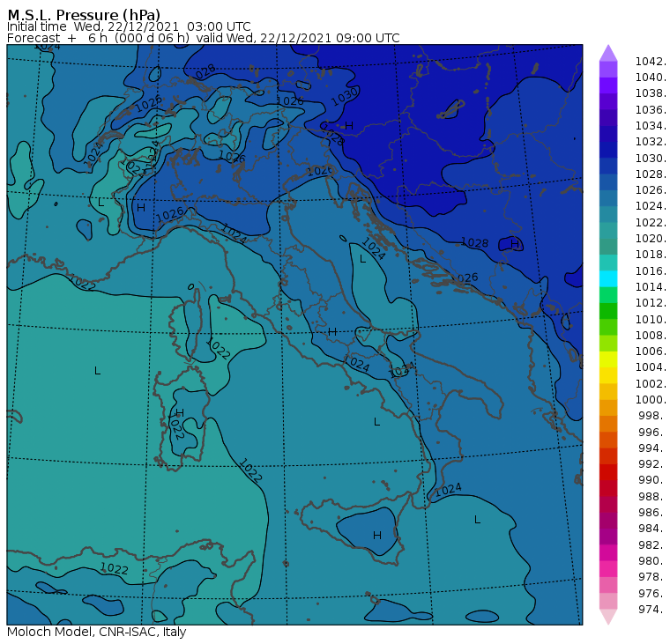The width and height of the screenshot is (670, 644).
Task: Click the "M.S.L. Pressure (hPa)" title
Action: pos(84,15)
